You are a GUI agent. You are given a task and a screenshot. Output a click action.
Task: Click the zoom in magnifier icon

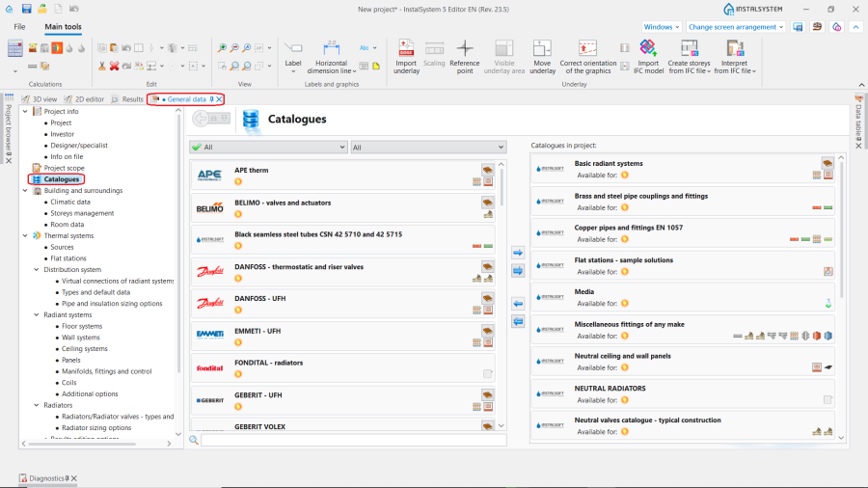point(222,48)
